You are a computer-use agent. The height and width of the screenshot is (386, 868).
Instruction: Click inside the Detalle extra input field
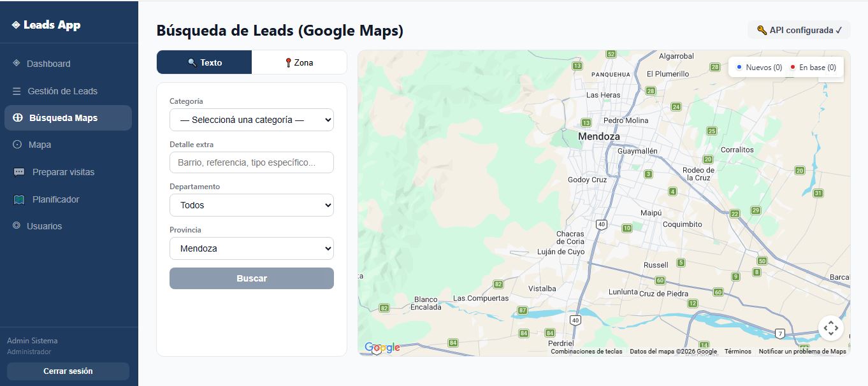point(251,162)
